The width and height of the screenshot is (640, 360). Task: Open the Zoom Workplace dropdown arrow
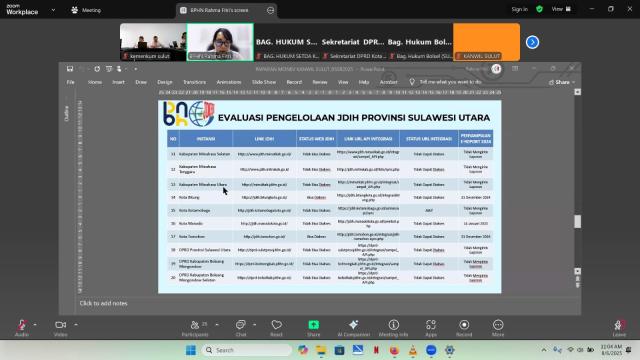tap(53, 10)
